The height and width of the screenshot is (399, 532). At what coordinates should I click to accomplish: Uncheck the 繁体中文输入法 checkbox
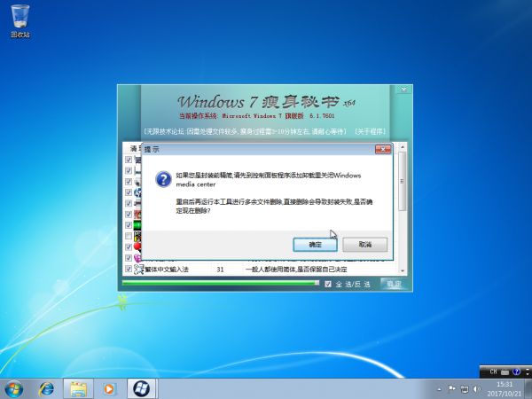129,269
